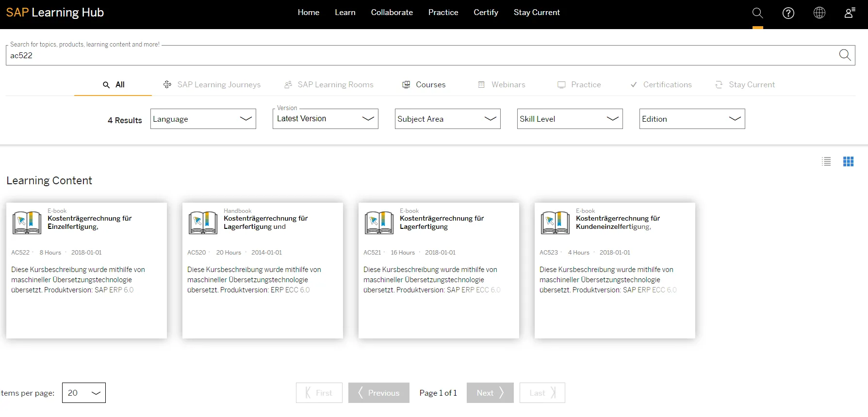Click the globe language icon
868x417 pixels.
819,13
